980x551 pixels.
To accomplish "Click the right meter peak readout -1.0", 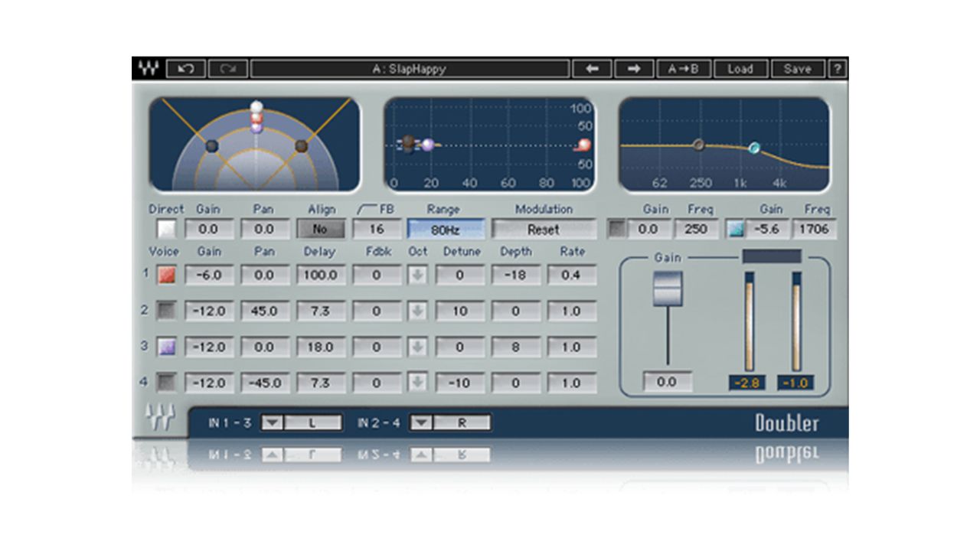I will pyautogui.click(x=795, y=383).
